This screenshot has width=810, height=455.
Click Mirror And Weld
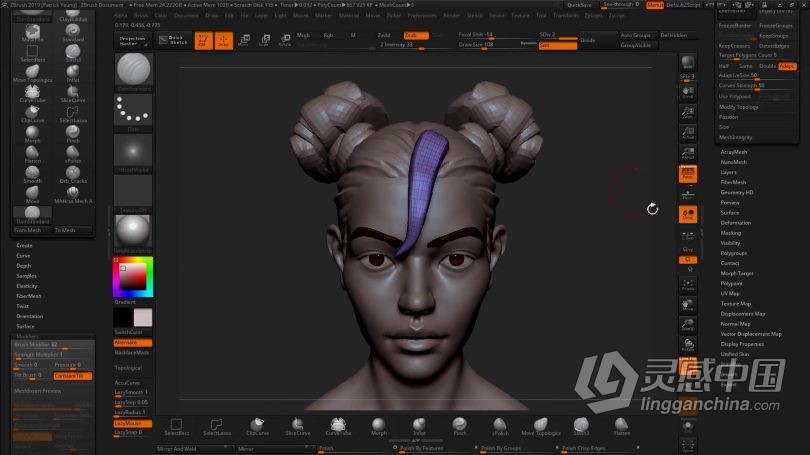pyautogui.click(x=194, y=449)
